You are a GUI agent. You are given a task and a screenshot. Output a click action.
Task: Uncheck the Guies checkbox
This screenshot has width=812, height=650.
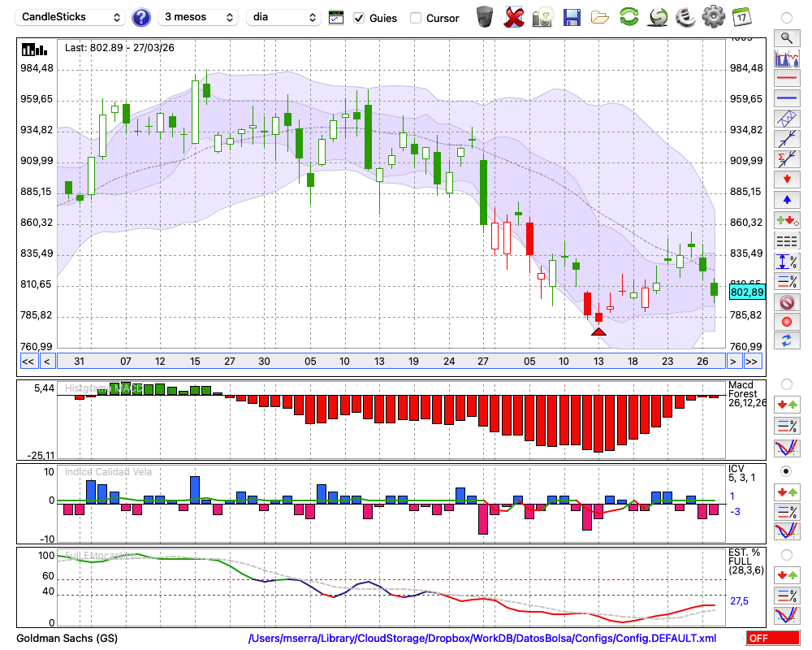click(359, 18)
